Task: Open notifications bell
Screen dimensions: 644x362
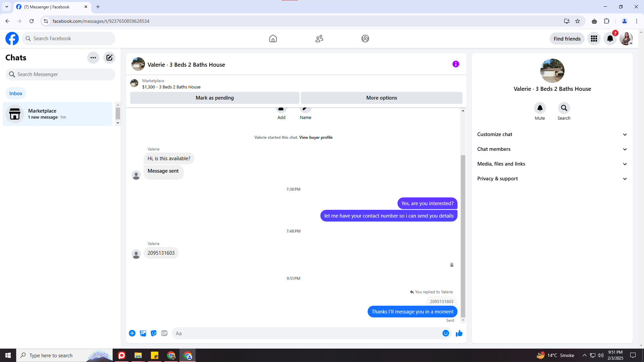Action: pyautogui.click(x=610, y=39)
